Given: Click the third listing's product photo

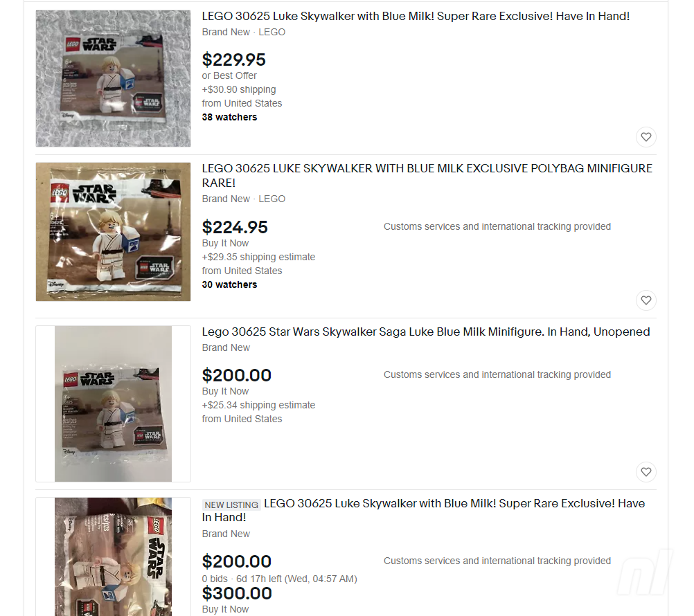Looking at the screenshot, I should pyautogui.click(x=114, y=404).
